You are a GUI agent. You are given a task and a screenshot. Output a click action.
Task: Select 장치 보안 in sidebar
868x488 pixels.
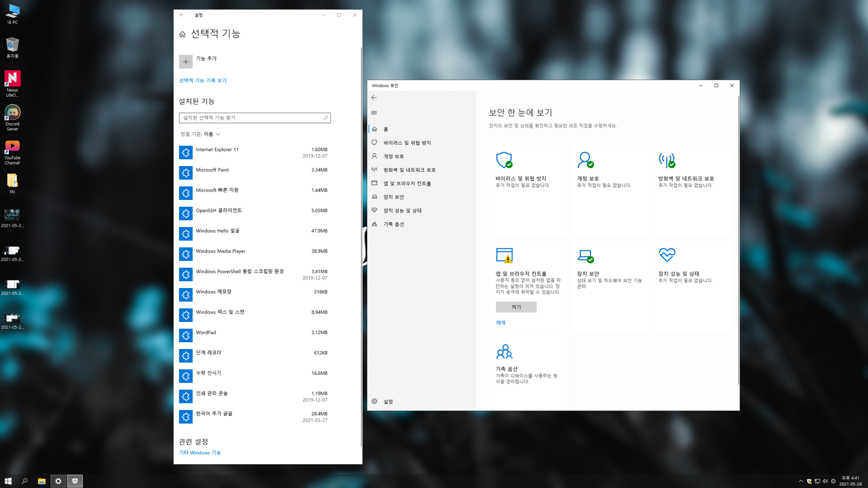coord(421,197)
